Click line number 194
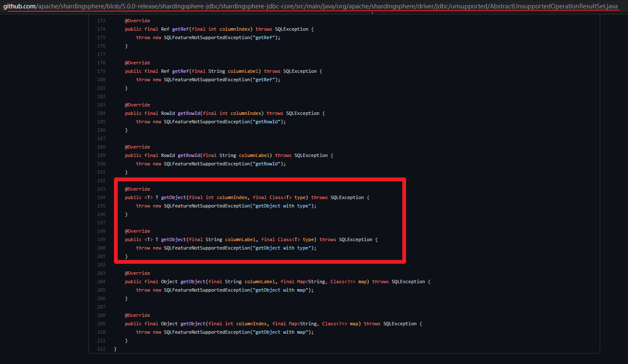628x364 pixels. pos(101,197)
